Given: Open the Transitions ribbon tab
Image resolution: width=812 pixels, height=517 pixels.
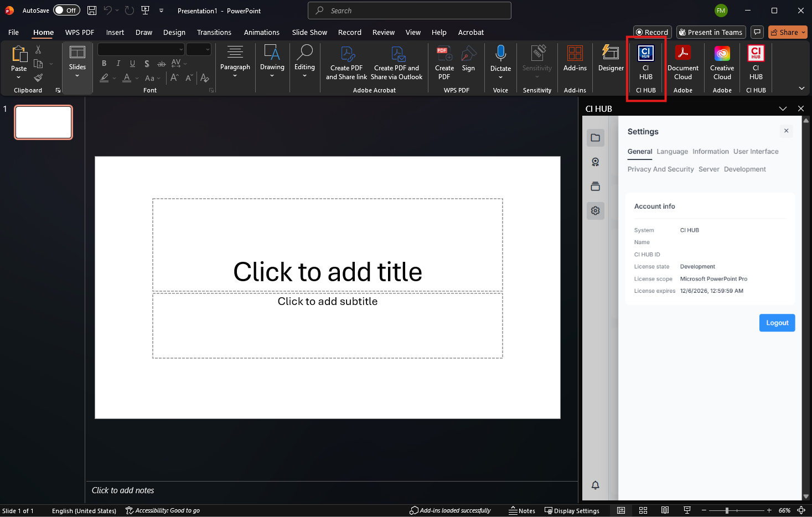Looking at the screenshot, I should [214, 33].
